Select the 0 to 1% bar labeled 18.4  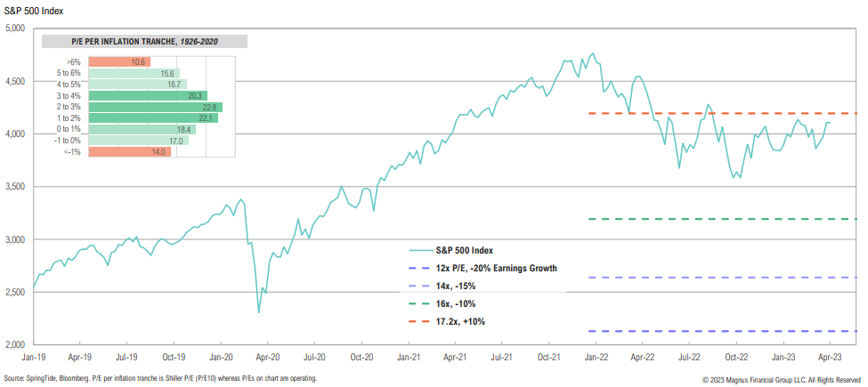(x=142, y=130)
